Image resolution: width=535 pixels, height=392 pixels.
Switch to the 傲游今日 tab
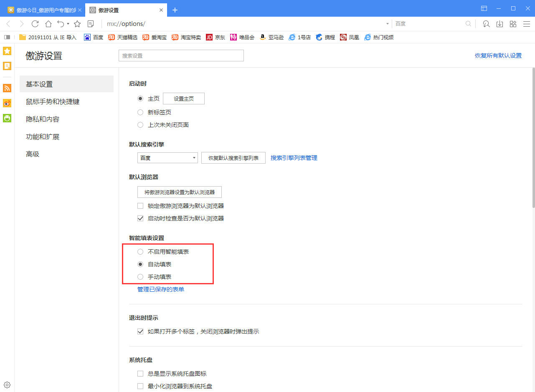(x=42, y=9)
